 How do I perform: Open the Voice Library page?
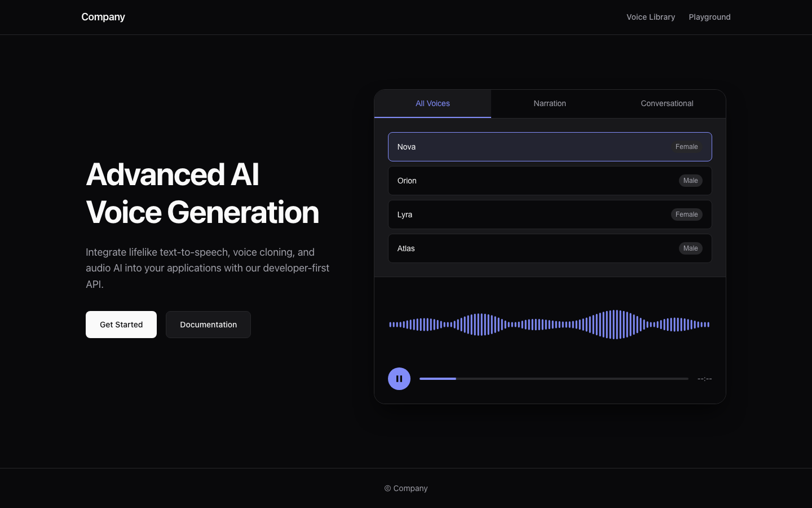coord(651,17)
